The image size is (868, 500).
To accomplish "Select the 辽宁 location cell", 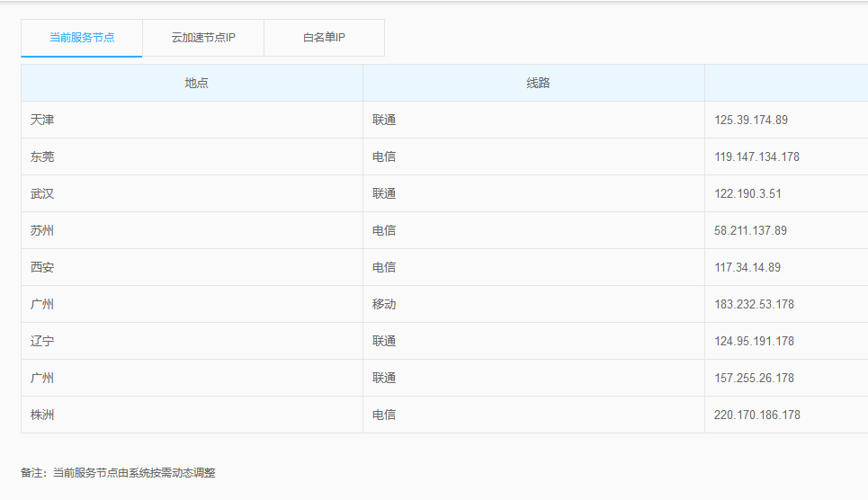I will point(42,341).
